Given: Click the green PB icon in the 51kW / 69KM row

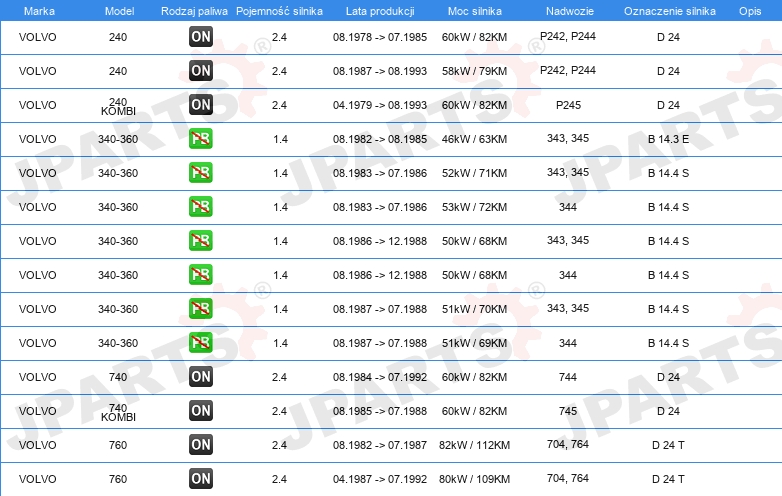Looking at the screenshot, I should [x=201, y=342].
